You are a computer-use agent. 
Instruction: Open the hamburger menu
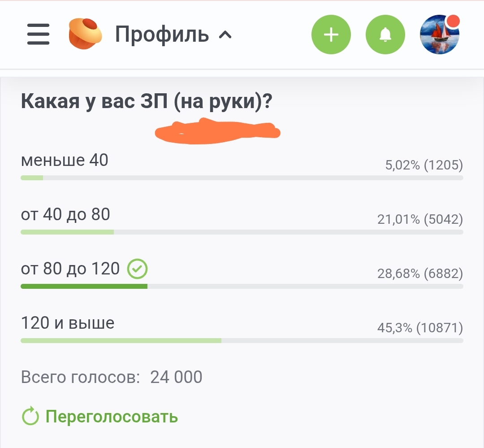pyautogui.click(x=38, y=34)
